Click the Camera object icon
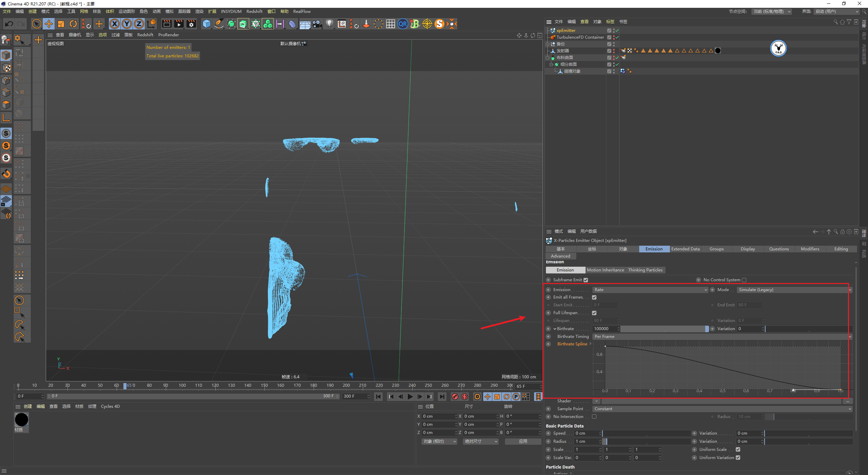 tap(317, 24)
